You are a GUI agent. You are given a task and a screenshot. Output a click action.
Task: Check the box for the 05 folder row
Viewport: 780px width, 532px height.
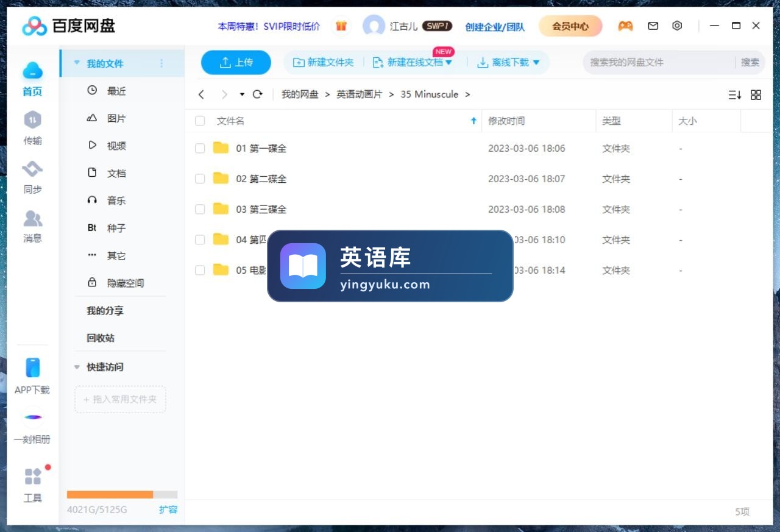click(x=200, y=270)
